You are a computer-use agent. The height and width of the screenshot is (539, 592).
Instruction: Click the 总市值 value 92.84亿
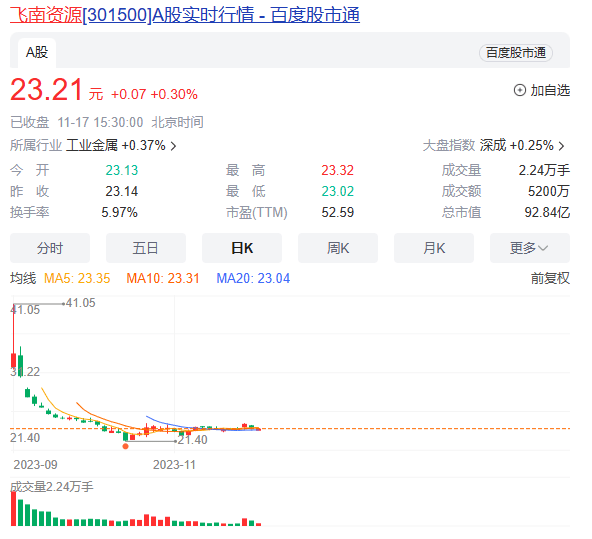tap(547, 213)
